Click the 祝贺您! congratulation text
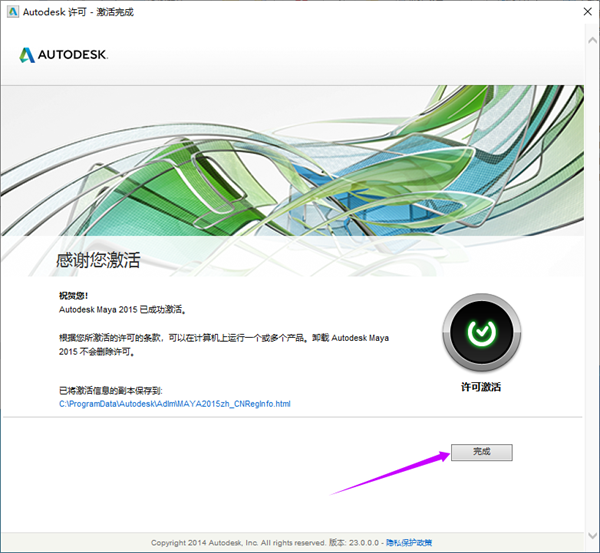Screen dimensions: 600x553 click(74, 296)
